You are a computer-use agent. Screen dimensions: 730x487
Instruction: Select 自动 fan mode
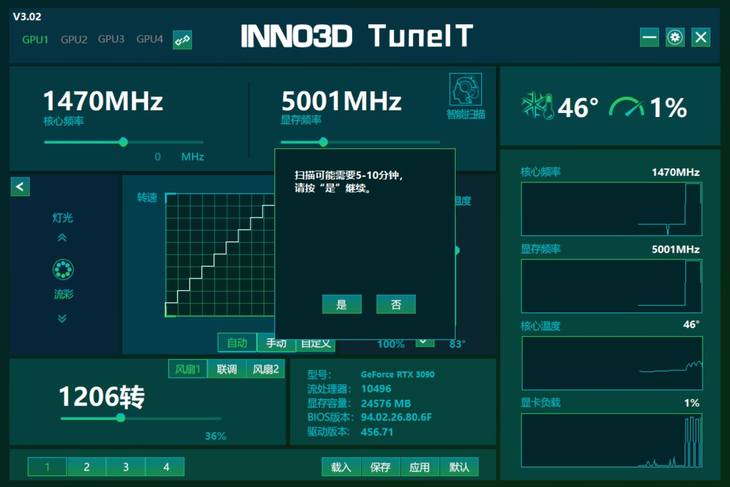coord(237,343)
